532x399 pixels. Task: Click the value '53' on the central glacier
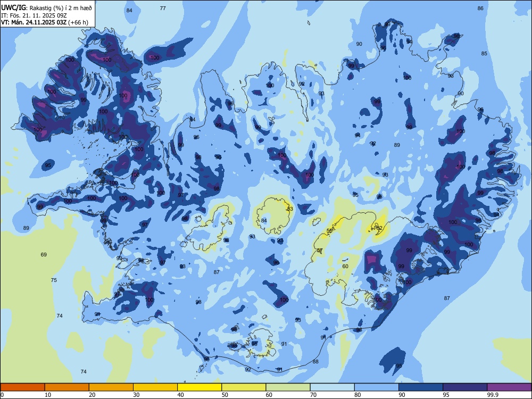290,209
